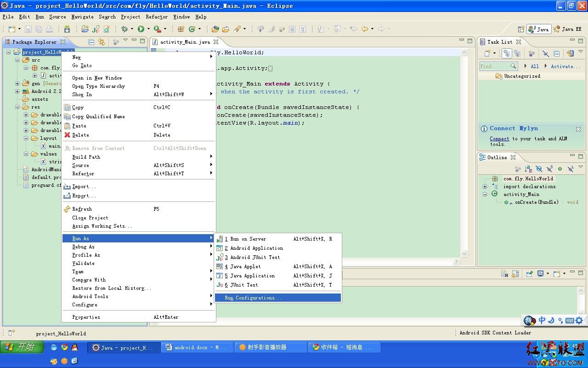Screen dimensions: 588x368
Task: Click the magnifier icon in Find box
Action: coord(513,66)
